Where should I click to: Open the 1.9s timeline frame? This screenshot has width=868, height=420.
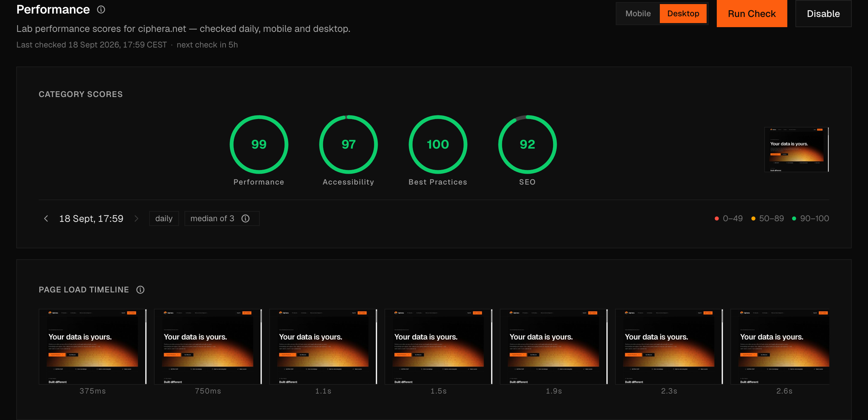[x=554, y=347]
